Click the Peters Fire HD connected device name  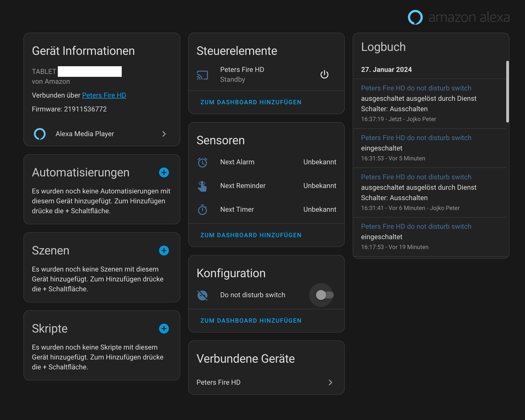[219, 382]
